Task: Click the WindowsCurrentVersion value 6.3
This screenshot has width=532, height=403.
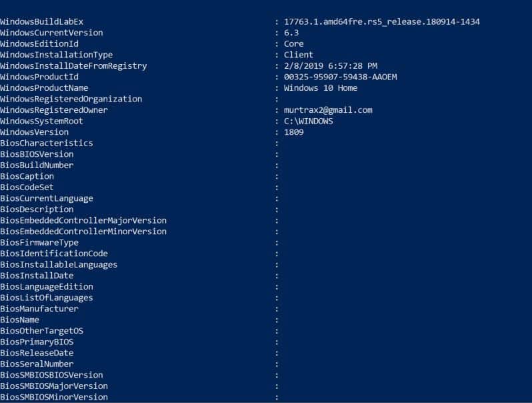Action: (x=291, y=33)
